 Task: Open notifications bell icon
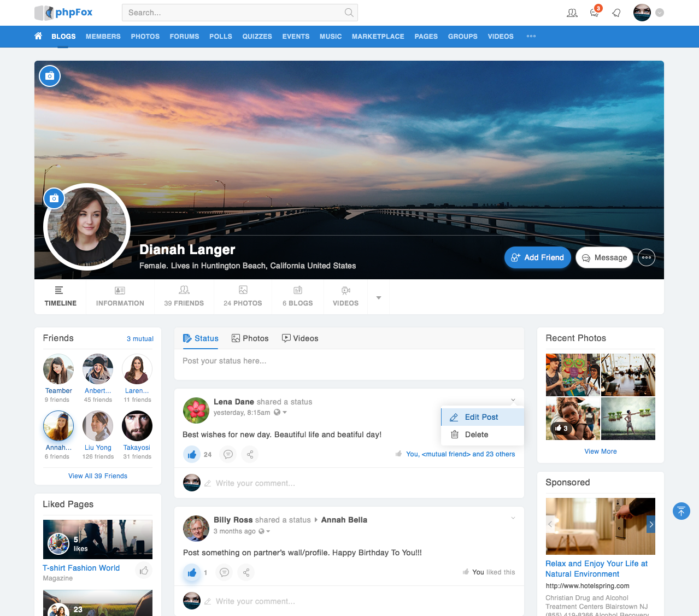pos(616,12)
